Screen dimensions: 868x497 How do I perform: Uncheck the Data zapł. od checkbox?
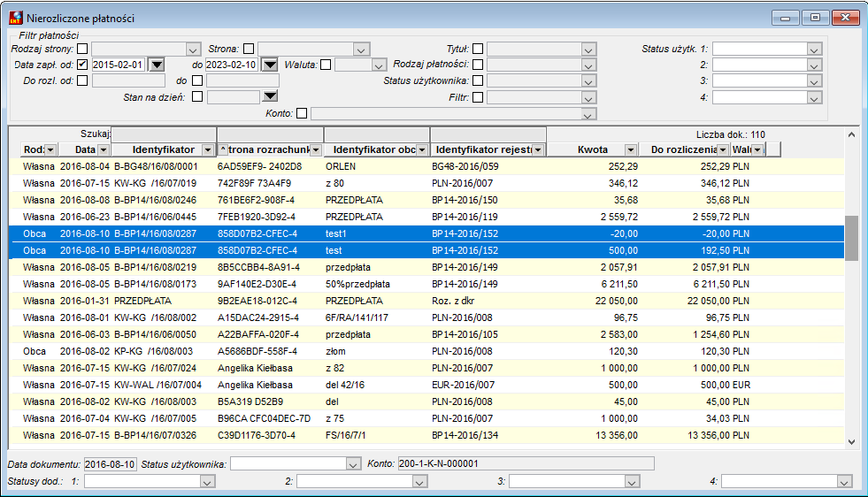82,65
